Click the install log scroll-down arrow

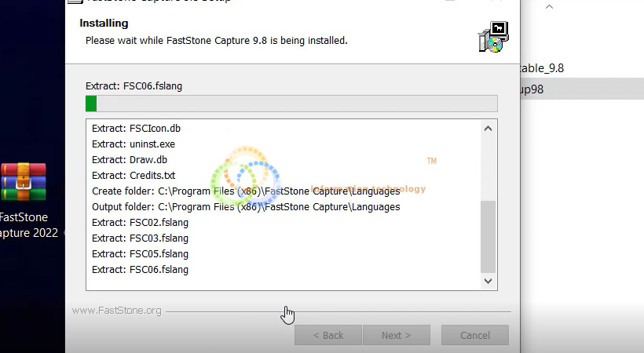488,281
